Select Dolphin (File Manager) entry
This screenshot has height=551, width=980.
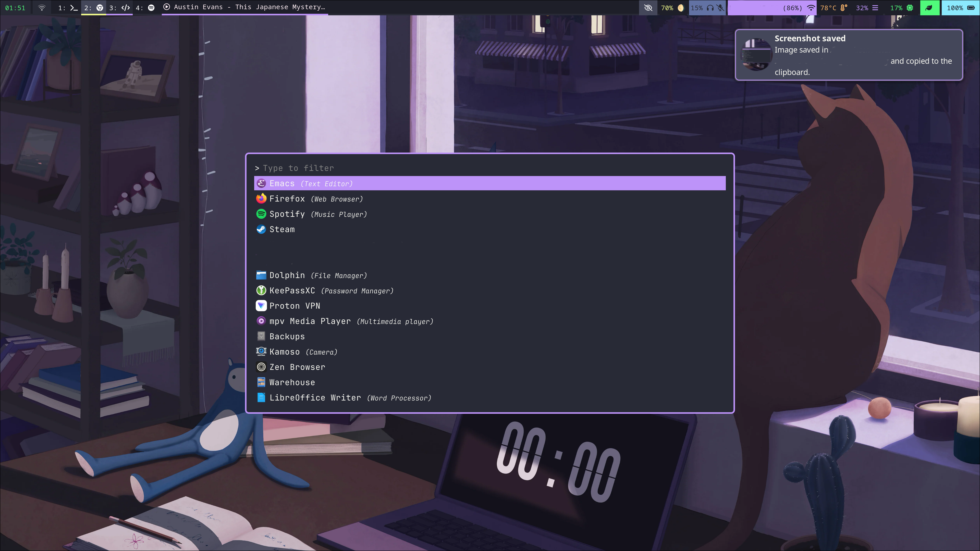pos(490,275)
